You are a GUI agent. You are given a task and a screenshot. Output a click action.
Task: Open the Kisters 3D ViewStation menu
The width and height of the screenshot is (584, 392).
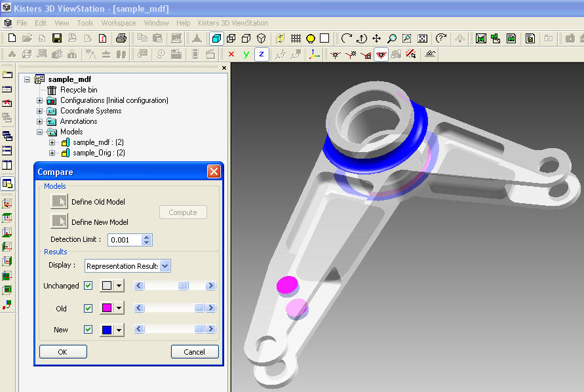pyautogui.click(x=233, y=23)
